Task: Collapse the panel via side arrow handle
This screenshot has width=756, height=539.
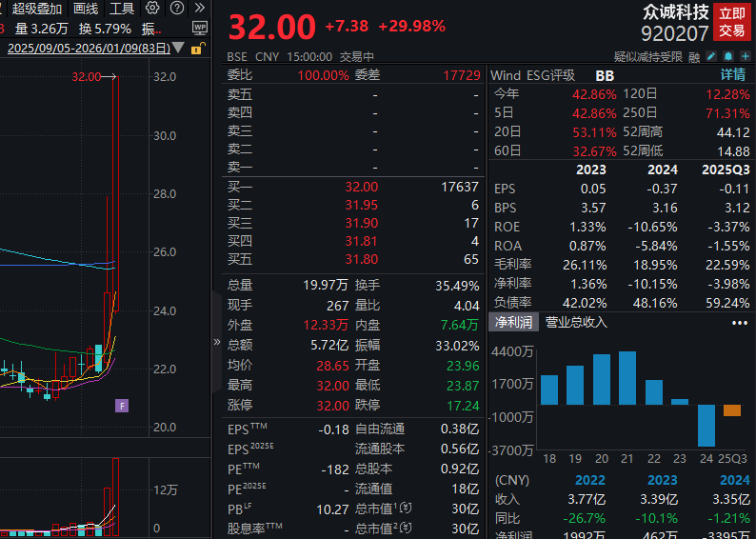Action: [x=217, y=342]
